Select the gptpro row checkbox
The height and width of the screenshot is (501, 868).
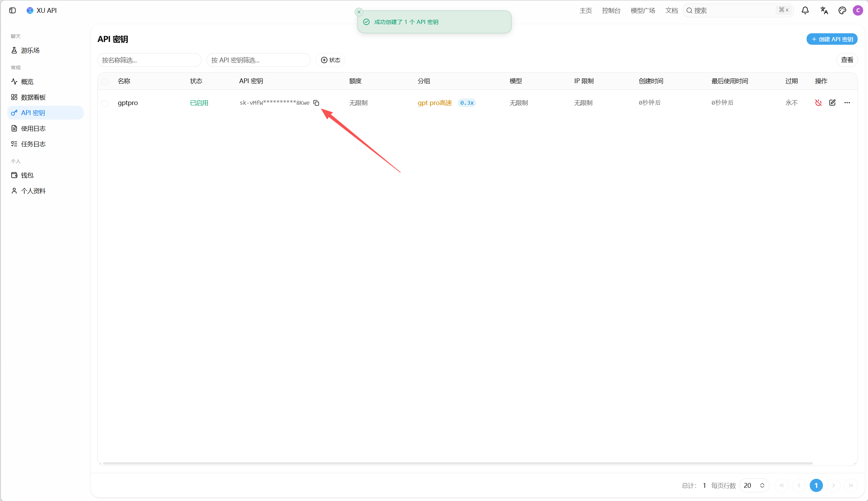click(x=105, y=103)
